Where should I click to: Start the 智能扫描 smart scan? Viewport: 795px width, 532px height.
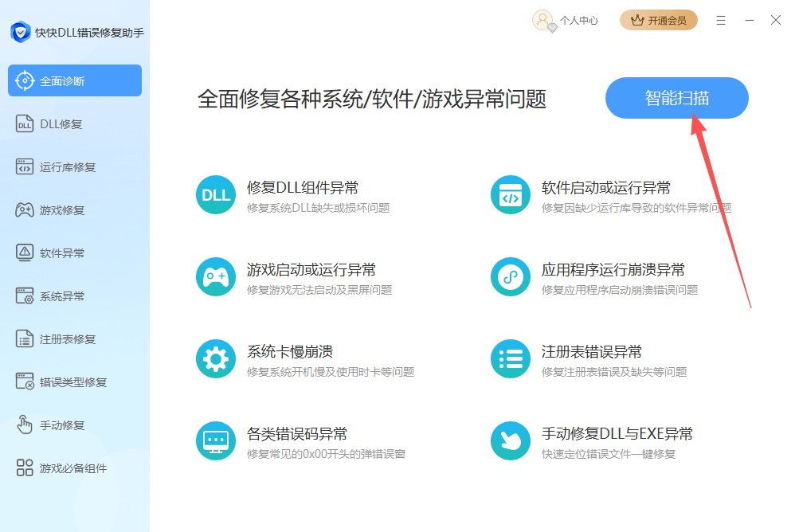coord(676,98)
